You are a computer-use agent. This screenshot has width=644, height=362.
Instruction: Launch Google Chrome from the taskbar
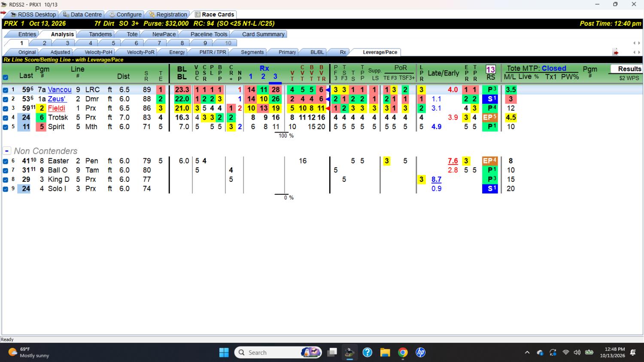[403, 353]
